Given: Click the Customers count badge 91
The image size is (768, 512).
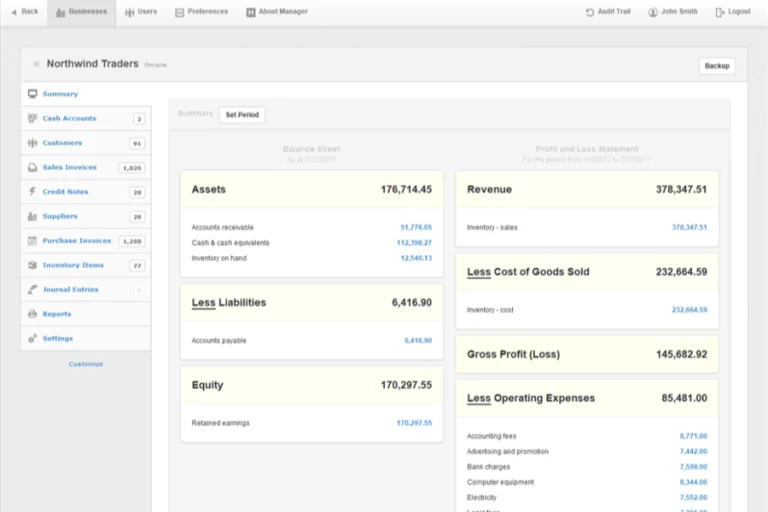Looking at the screenshot, I should 137,143.
